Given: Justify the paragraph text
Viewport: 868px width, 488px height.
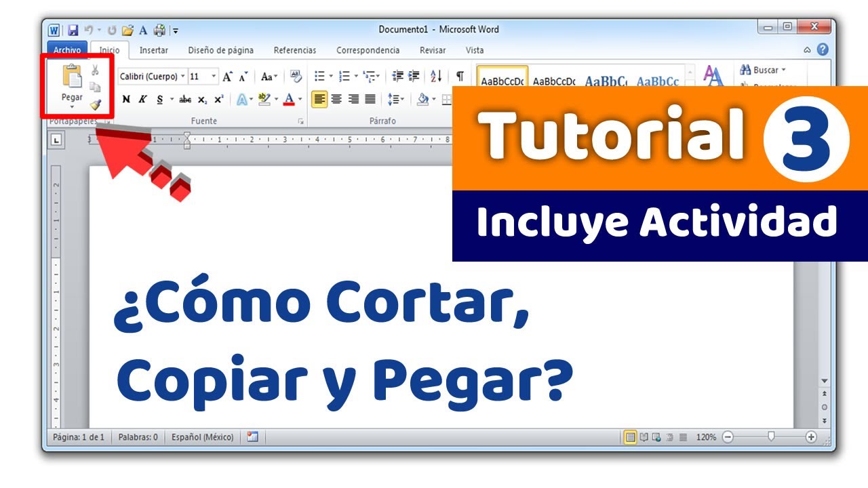Looking at the screenshot, I should [x=370, y=99].
